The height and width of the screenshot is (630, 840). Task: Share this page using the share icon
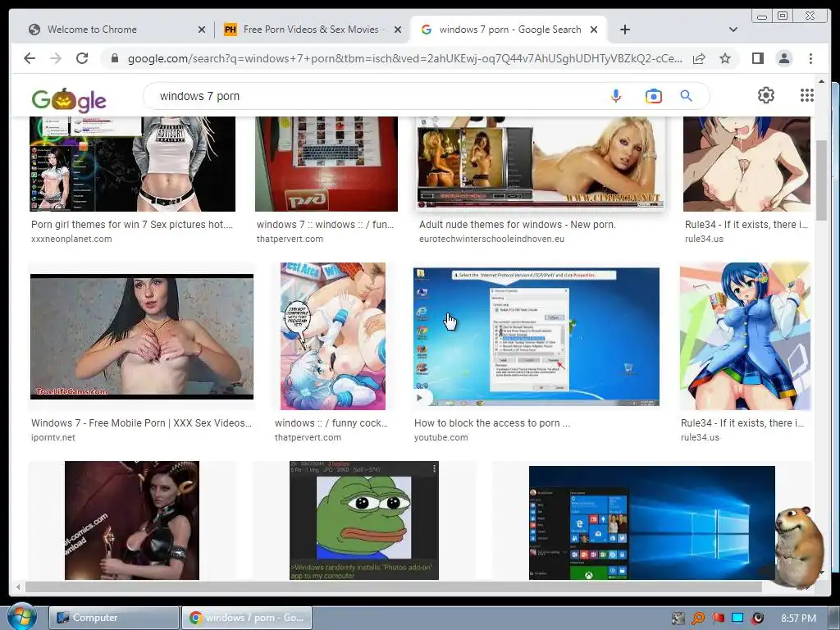699,58
